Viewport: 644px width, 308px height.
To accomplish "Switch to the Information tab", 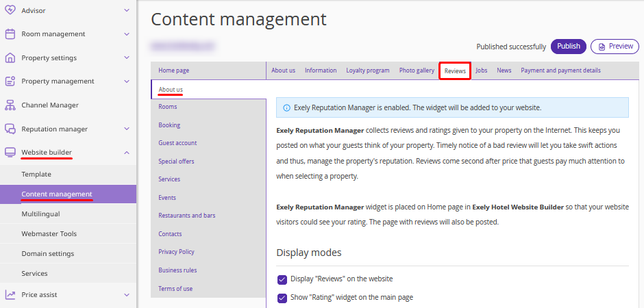I will (321, 70).
